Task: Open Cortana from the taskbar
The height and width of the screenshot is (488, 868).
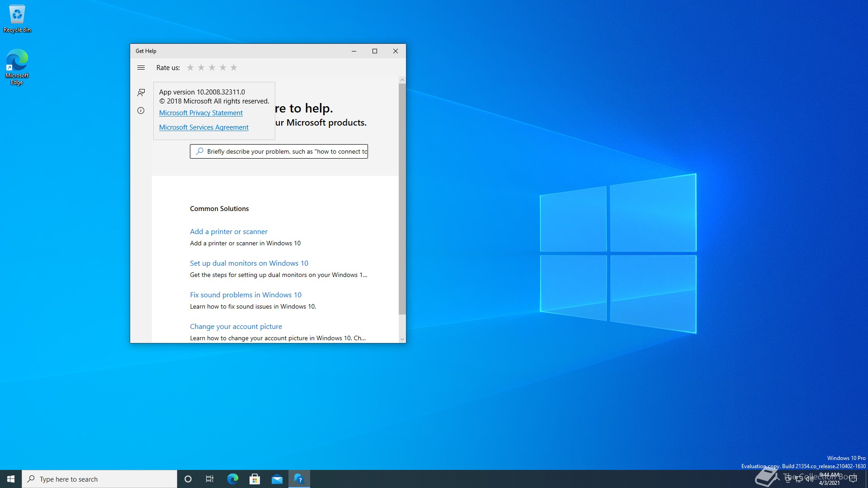Action: click(x=188, y=479)
